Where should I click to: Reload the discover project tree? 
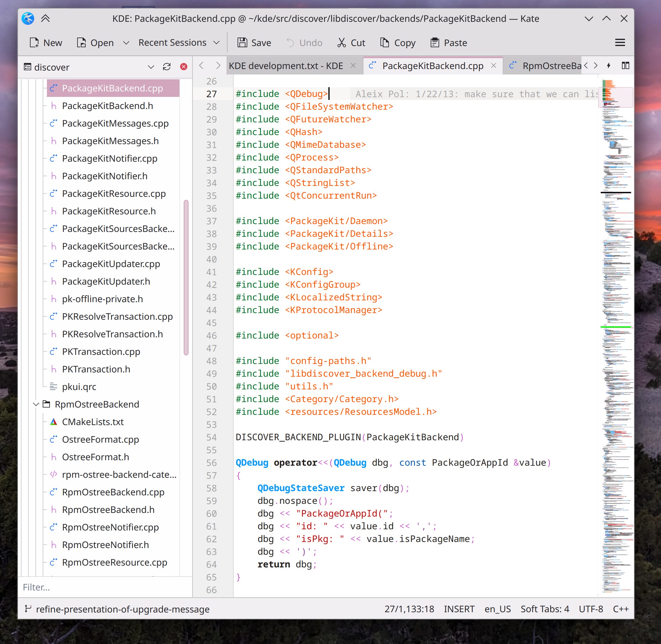[x=167, y=67]
